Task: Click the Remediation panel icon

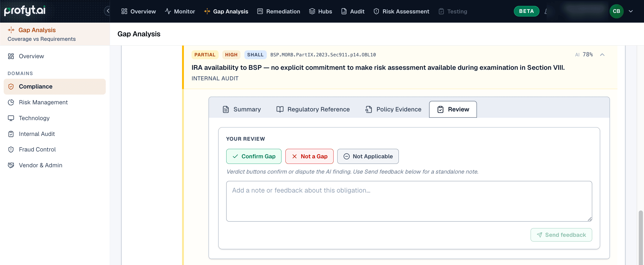Action: 260,11
